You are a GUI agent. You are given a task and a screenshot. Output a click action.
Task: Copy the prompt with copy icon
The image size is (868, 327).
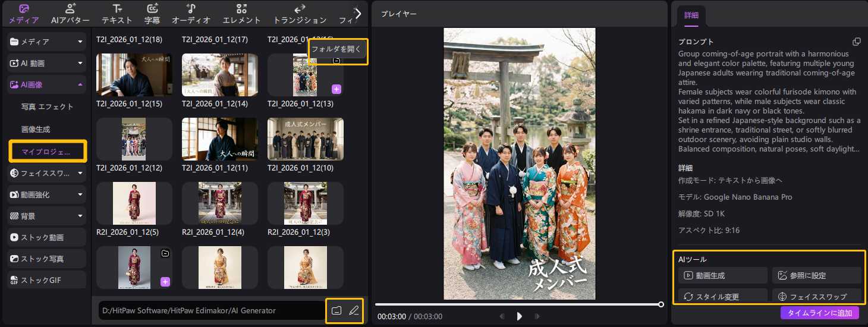pos(856,42)
